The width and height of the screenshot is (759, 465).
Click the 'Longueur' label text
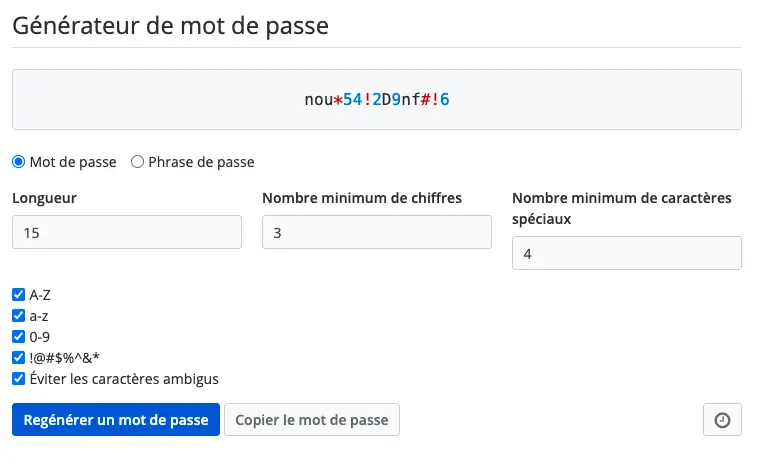tap(45, 198)
